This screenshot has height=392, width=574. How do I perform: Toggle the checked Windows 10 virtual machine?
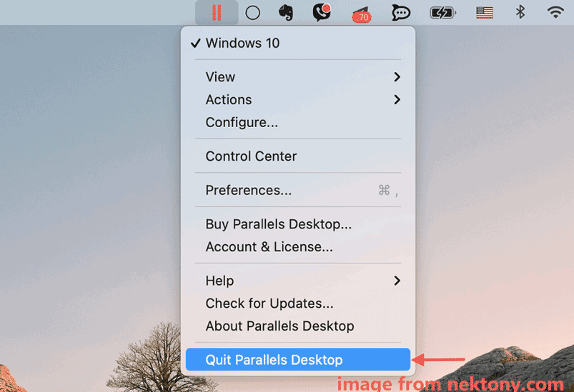click(298, 43)
